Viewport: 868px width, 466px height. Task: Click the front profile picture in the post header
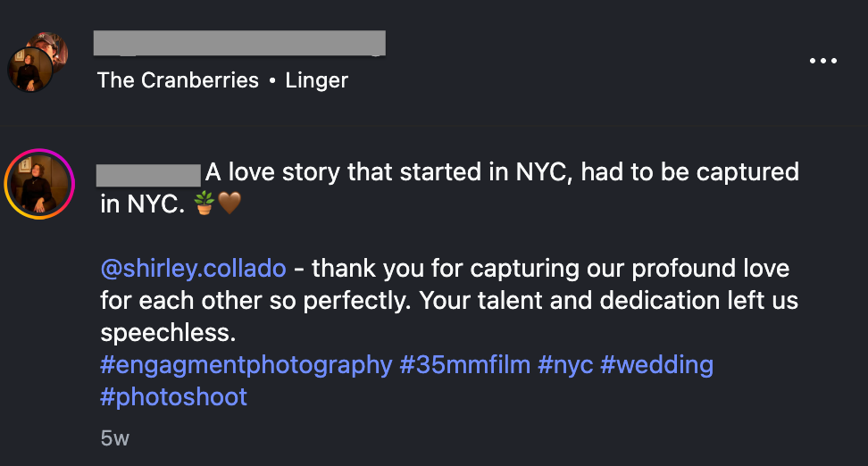click(x=29, y=70)
